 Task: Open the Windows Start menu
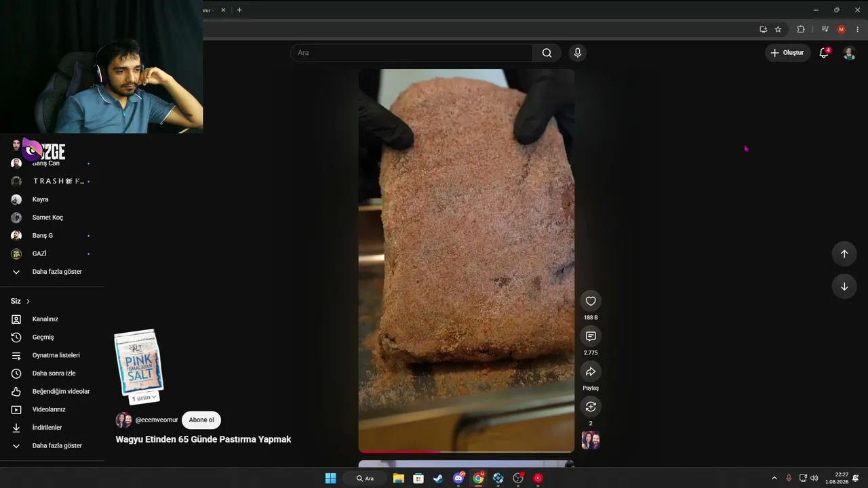(330, 479)
